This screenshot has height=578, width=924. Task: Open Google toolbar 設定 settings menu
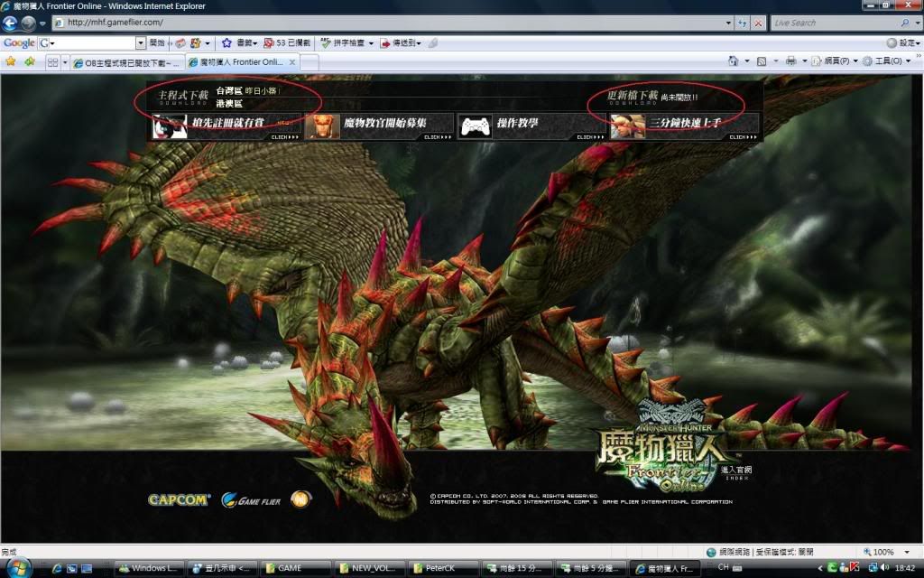[x=902, y=43]
